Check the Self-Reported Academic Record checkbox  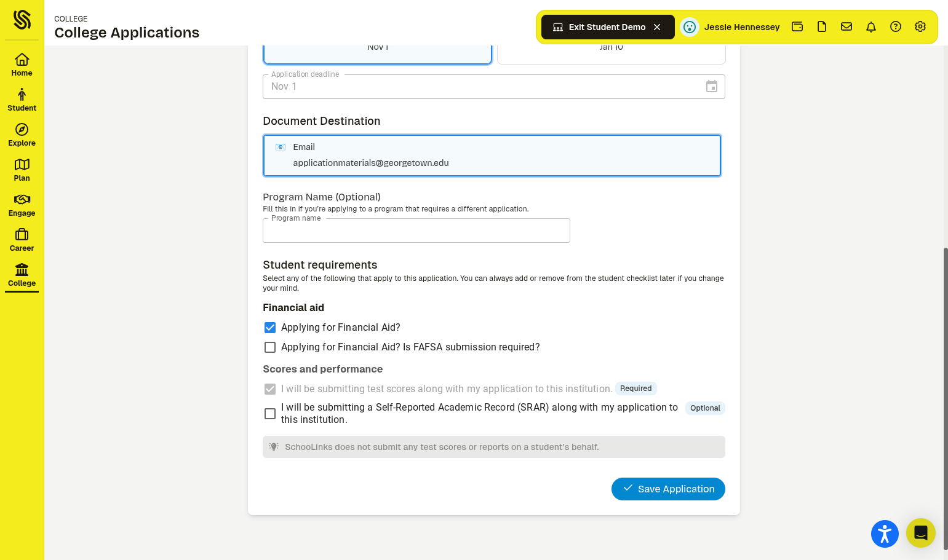[270, 414]
